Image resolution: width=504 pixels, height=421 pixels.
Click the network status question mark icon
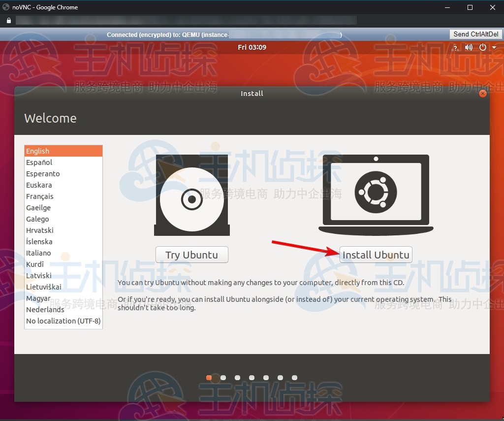[455, 47]
